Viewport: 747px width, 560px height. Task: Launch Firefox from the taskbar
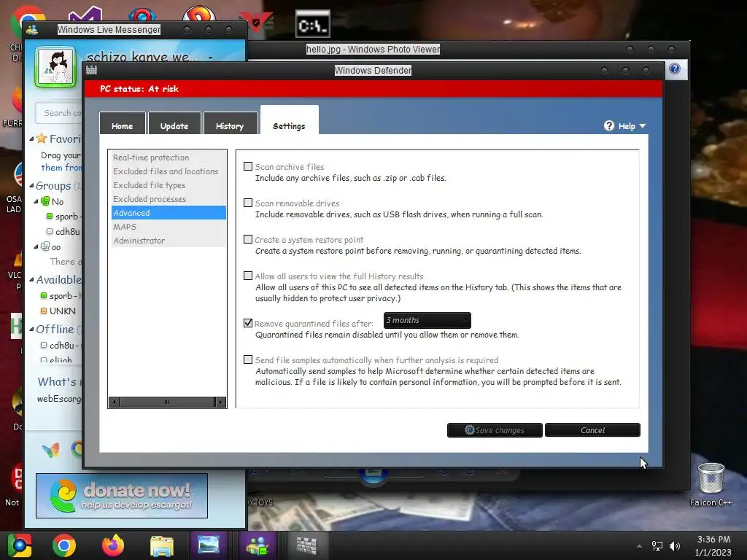click(113, 545)
